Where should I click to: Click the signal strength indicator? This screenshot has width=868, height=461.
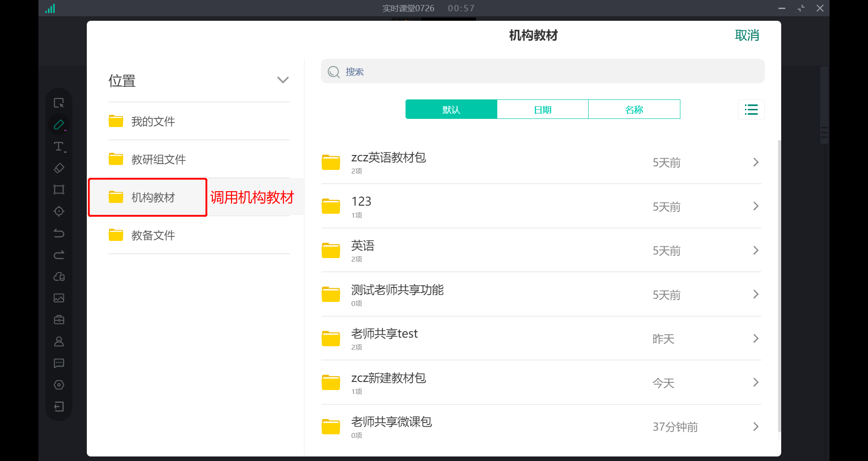[x=50, y=9]
